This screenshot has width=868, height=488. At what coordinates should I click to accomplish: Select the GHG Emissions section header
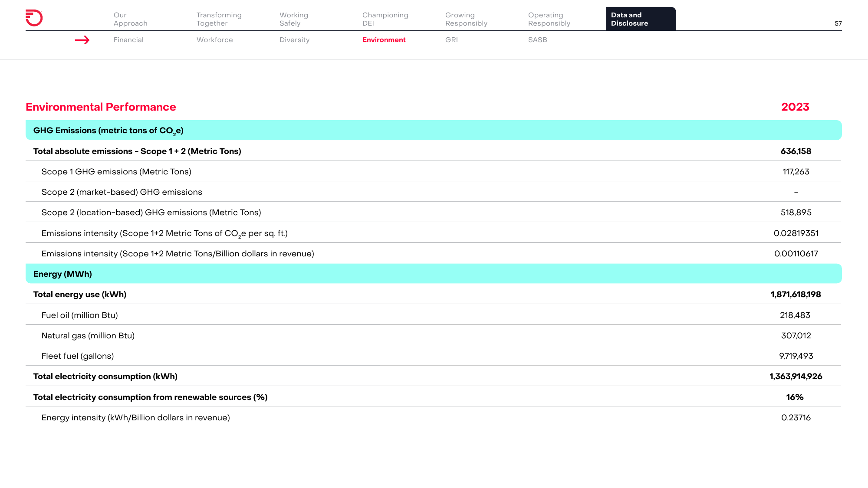pyautogui.click(x=434, y=130)
